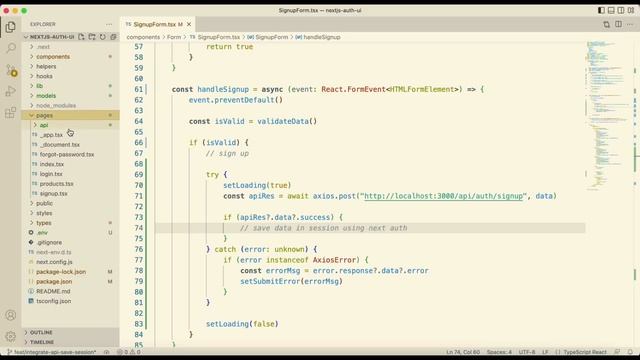The image size is (640, 360).
Task: Expand the models folder
Action: (x=70, y=96)
